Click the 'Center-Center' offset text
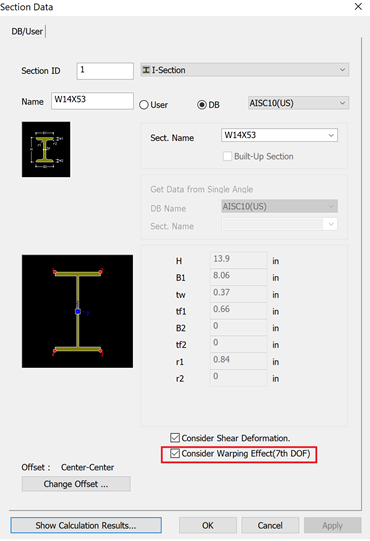This screenshot has width=370, height=541. coord(87,467)
